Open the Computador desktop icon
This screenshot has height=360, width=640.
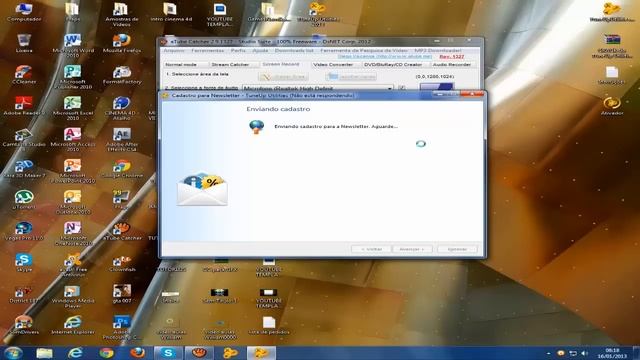coord(24,11)
